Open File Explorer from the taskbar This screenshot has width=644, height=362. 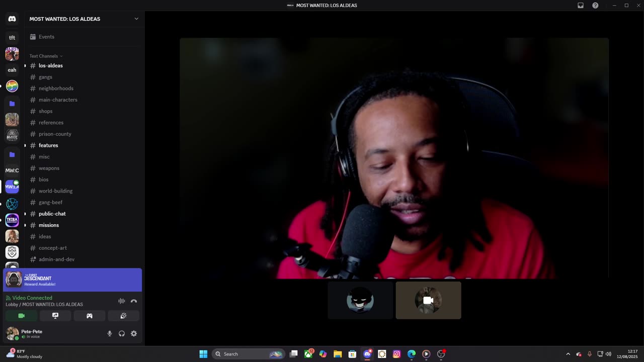tap(338, 354)
